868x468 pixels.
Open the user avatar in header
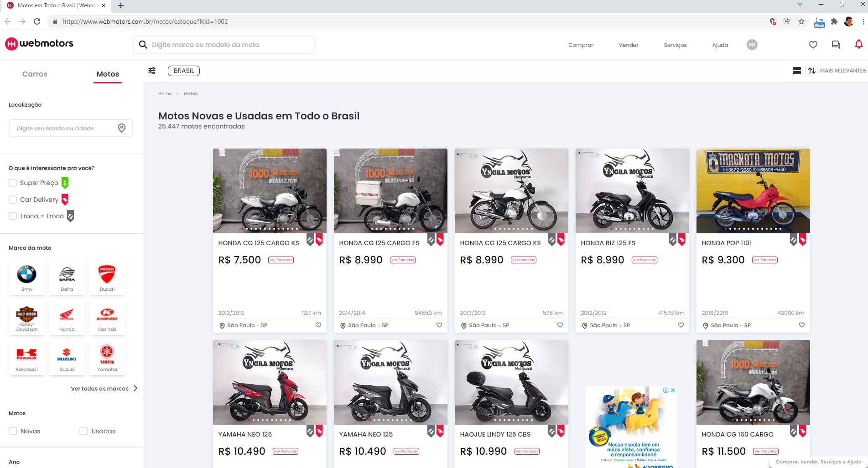point(752,45)
